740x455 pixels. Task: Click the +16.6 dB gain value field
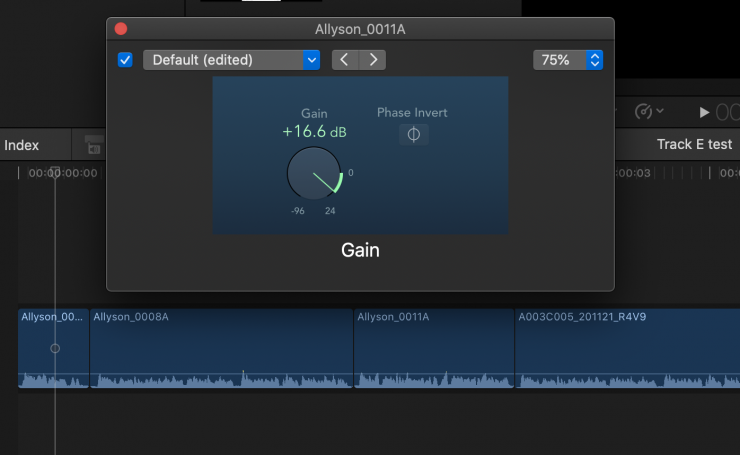(314, 132)
